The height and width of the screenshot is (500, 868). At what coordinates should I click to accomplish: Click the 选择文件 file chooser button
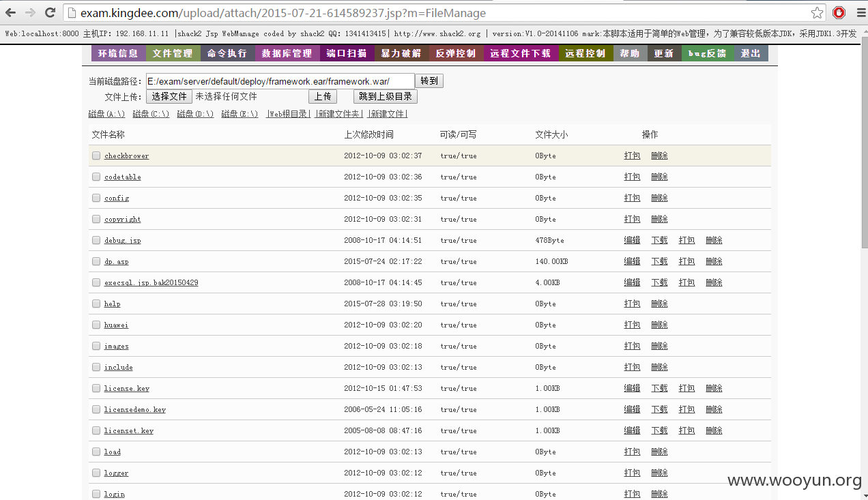(x=169, y=97)
